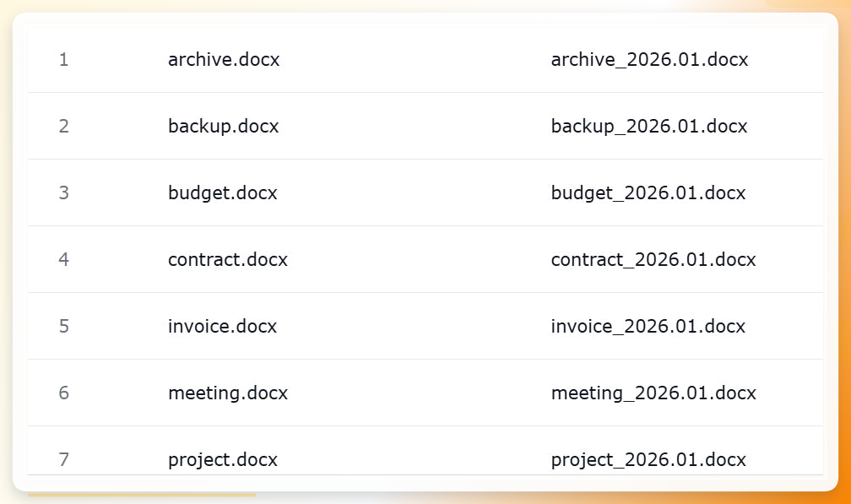Click the contract_2026.01.docx renamed entry

coord(653,259)
